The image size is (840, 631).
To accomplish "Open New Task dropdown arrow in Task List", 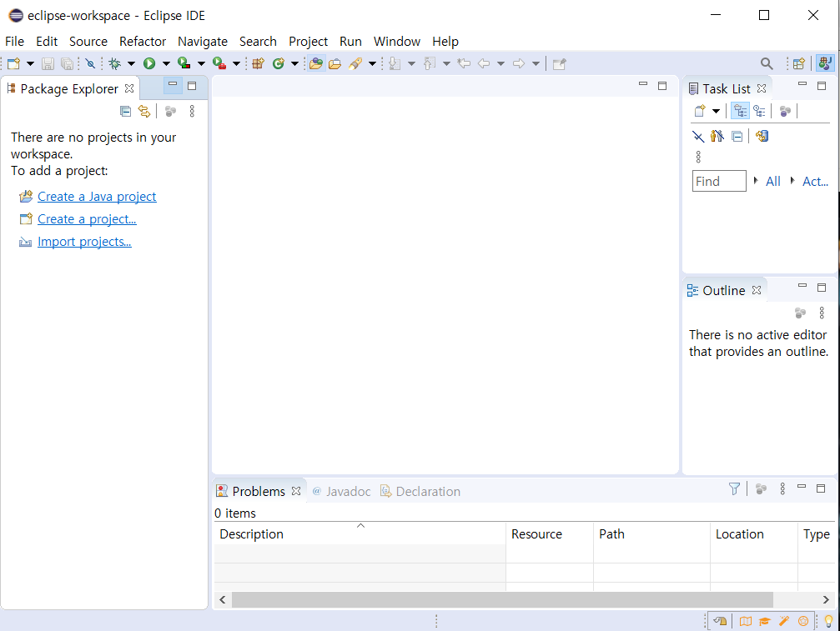I will click(716, 111).
